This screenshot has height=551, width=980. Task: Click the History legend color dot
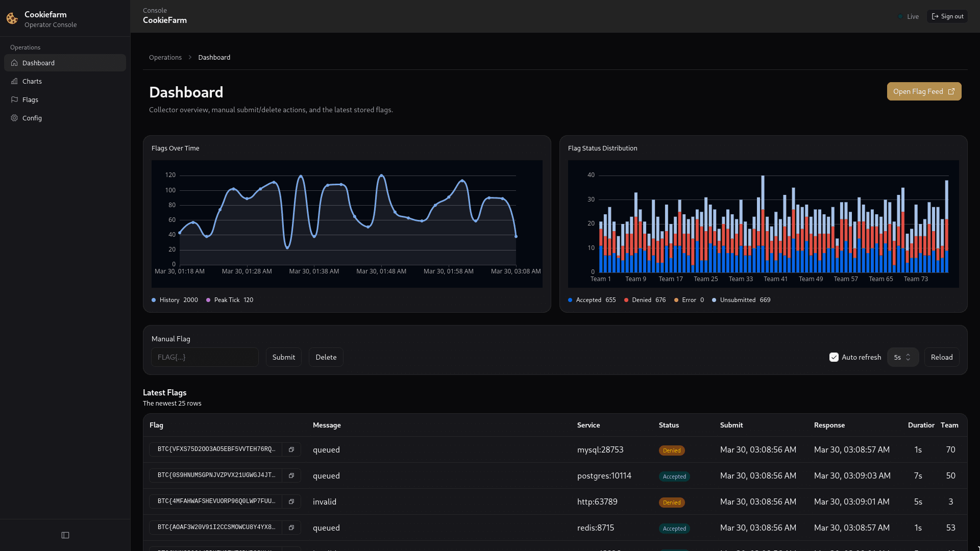153,300
